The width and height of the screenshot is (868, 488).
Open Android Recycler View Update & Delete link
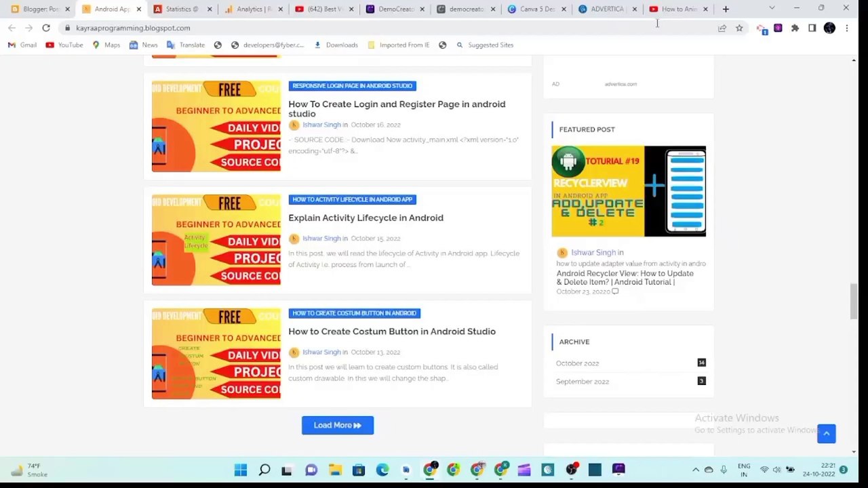coord(625,278)
